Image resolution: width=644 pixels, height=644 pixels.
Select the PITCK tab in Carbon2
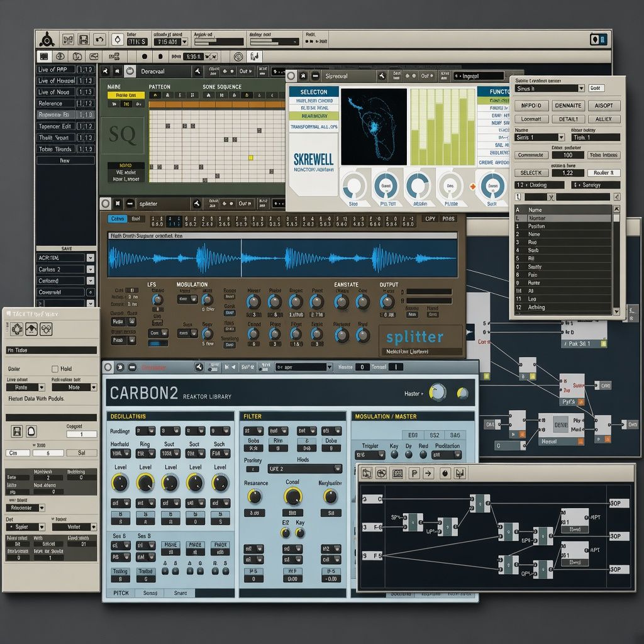tap(121, 593)
